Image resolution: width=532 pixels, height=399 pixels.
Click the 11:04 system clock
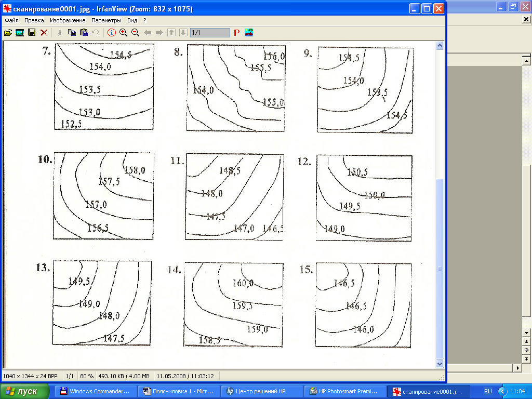pyautogui.click(x=517, y=391)
